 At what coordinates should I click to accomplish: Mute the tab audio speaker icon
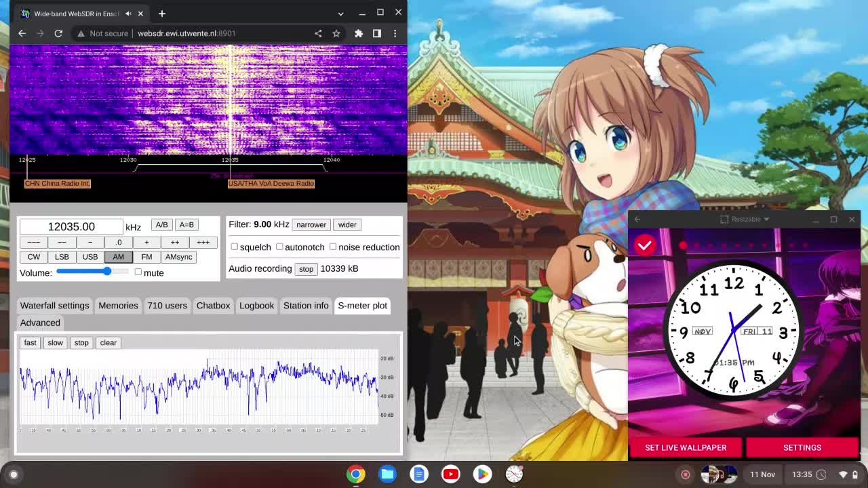click(128, 14)
